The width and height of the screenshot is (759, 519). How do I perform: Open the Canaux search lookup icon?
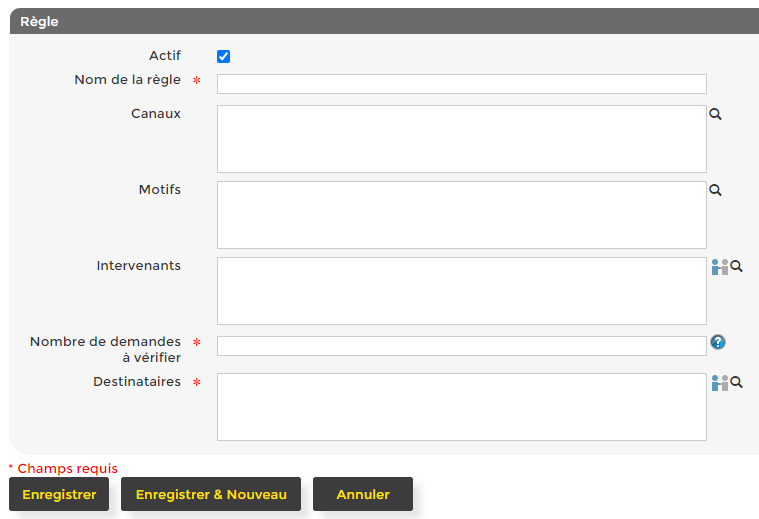pos(715,115)
